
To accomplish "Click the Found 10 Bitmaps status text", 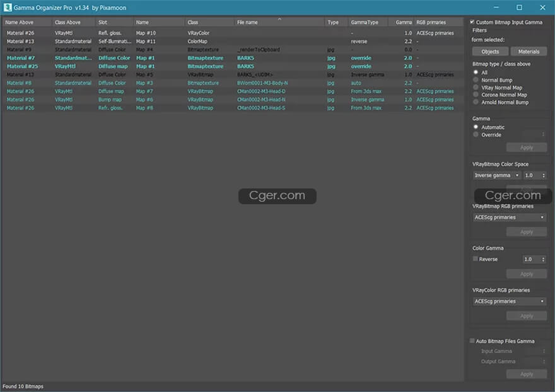I will pos(23,386).
